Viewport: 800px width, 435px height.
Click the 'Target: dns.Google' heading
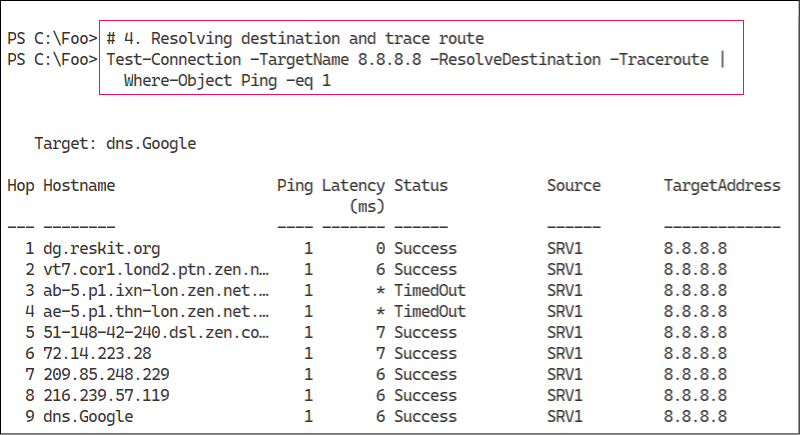click(x=115, y=144)
